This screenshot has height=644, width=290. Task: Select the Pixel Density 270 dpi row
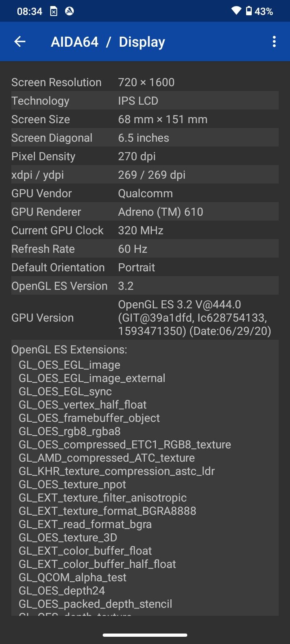145,156
